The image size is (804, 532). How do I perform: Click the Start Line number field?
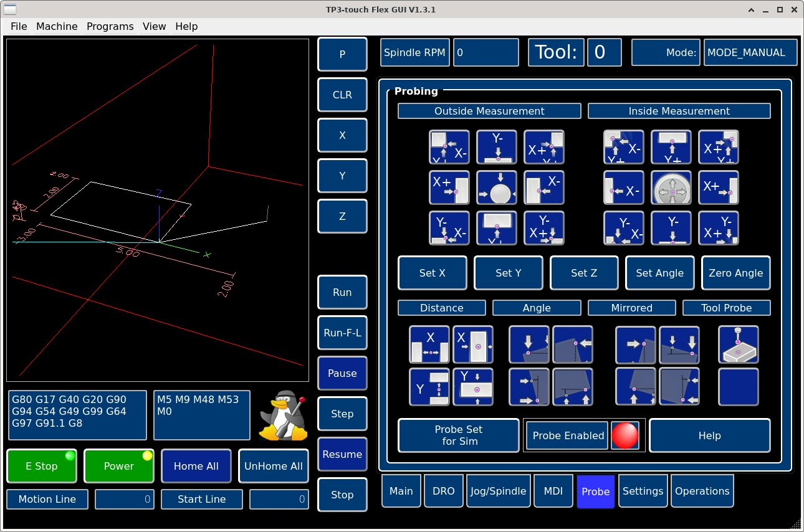tap(279, 499)
